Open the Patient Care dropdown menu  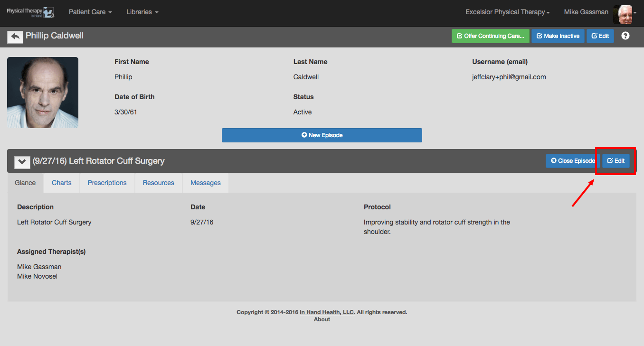[90, 12]
